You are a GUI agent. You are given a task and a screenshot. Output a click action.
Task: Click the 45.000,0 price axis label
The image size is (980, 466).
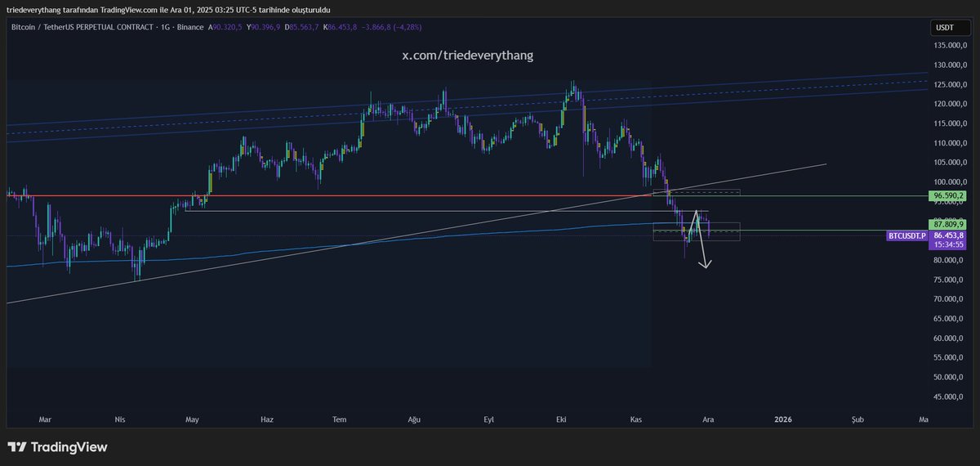point(948,397)
